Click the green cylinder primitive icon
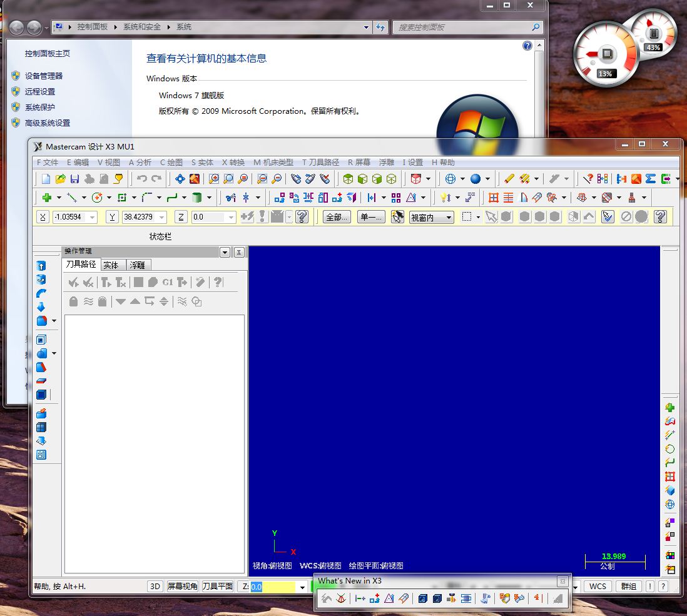The image size is (687, 616). tap(196, 198)
